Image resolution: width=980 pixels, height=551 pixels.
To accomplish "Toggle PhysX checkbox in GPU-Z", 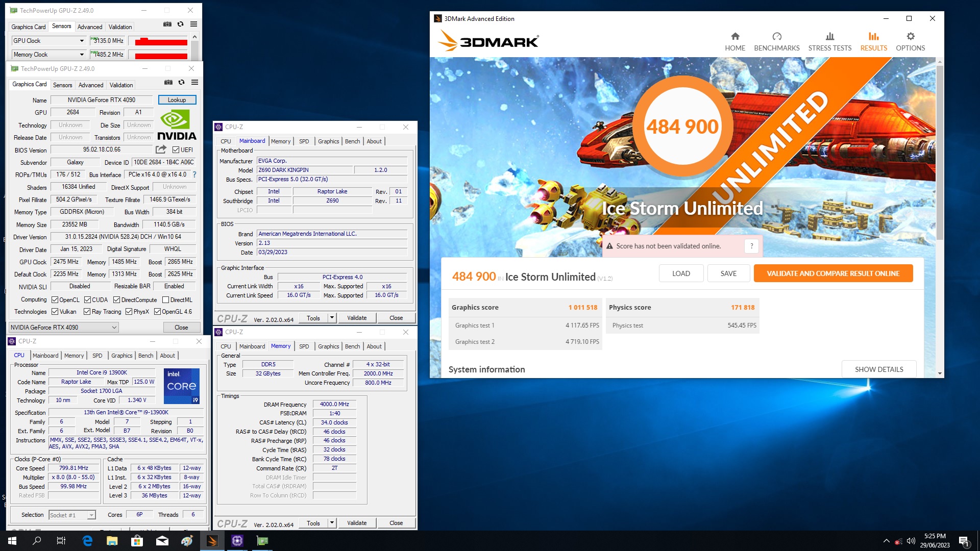I will (x=129, y=312).
